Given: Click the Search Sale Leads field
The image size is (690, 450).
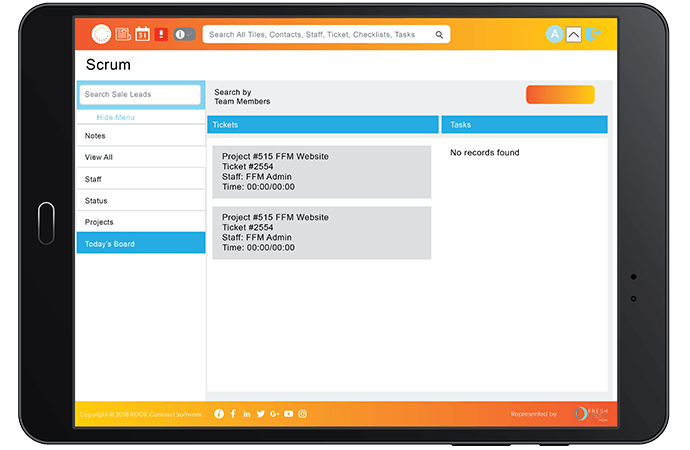Looking at the screenshot, I should (x=141, y=94).
